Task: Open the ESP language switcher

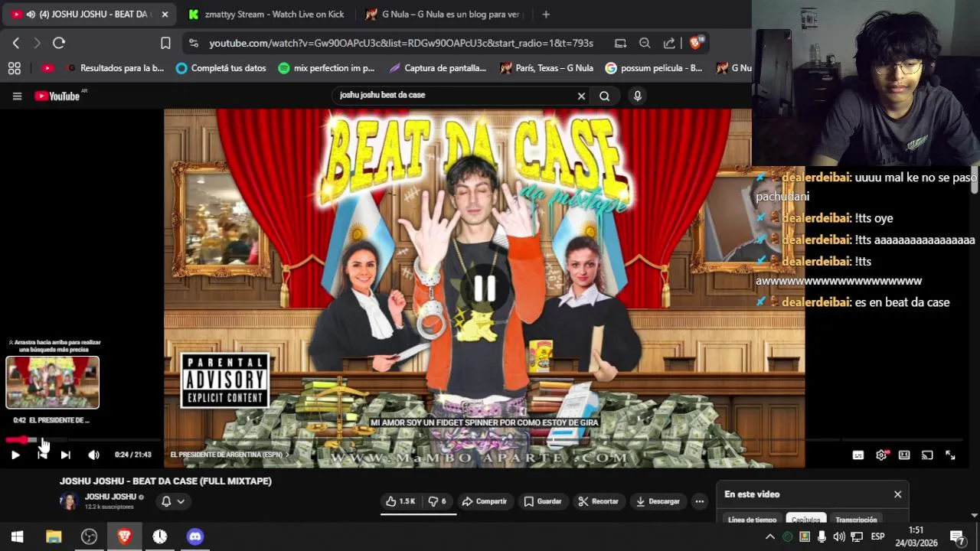Action: click(x=878, y=536)
